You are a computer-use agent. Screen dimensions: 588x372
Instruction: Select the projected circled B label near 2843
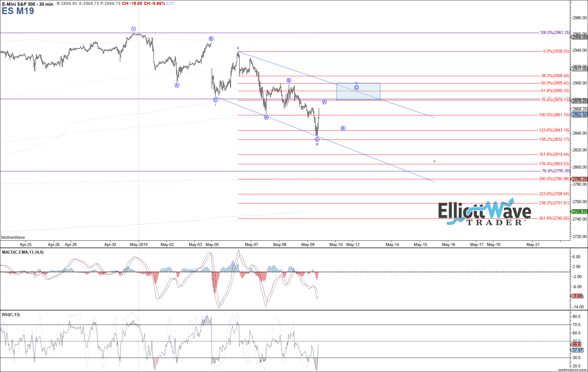(343, 128)
